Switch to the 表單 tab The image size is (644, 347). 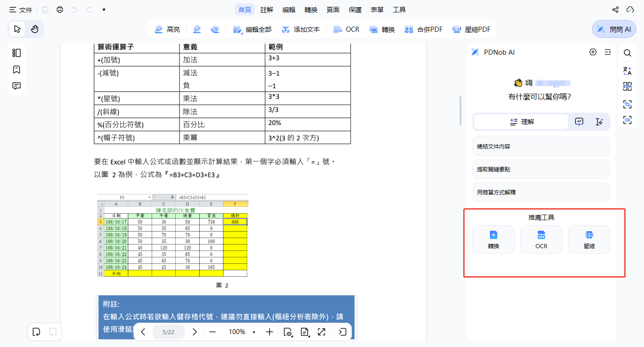pyautogui.click(x=377, y=10)
